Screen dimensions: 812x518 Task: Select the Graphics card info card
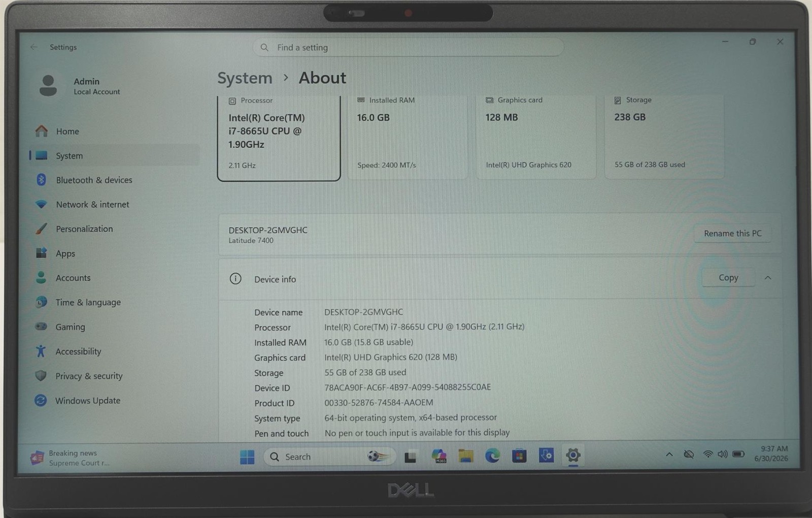click(536, 137)
